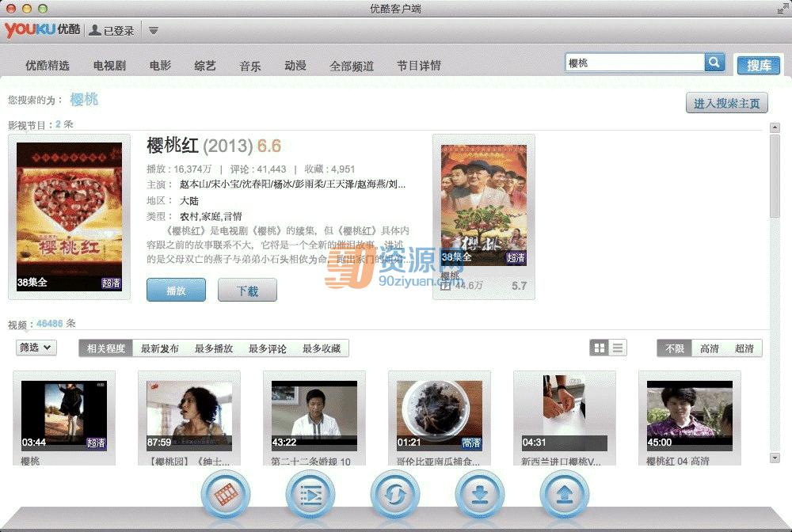
Task: Click the search magnifier icon
Action: coord(714,63)
